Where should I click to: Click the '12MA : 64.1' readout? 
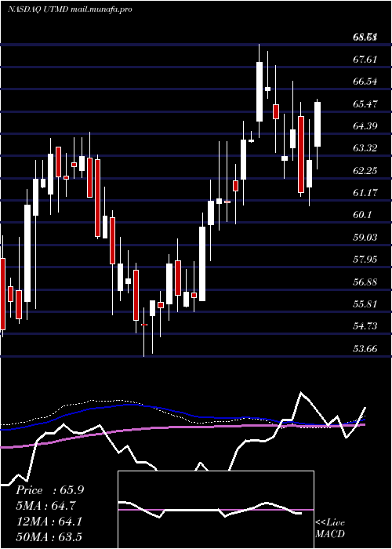click(x=49, y=522)
